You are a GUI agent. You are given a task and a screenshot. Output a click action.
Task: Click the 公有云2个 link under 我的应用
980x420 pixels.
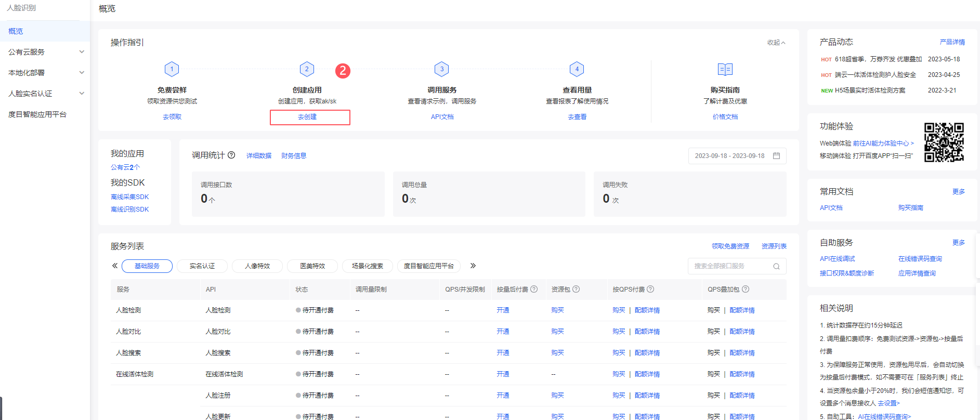click(125, 167)
